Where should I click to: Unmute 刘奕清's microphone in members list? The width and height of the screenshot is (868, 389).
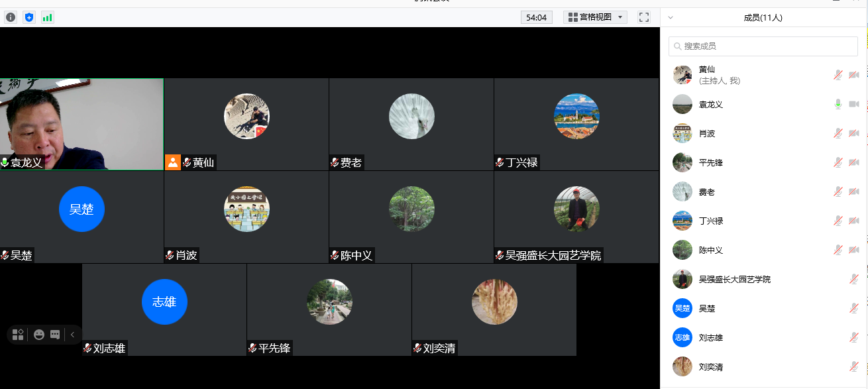pyautogui.click(x=853, y=366)
